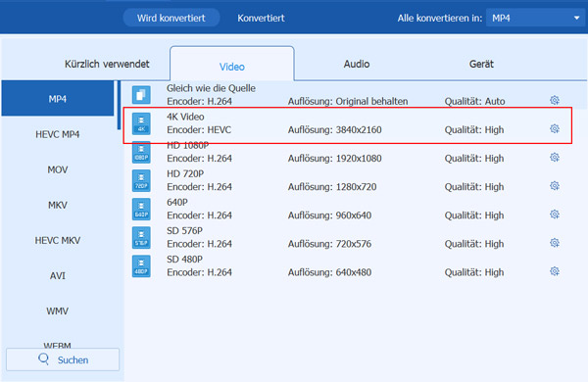
Task: Open settings gear for SD 480P preset
Action: pyautogui.click(x=555, y=271)
